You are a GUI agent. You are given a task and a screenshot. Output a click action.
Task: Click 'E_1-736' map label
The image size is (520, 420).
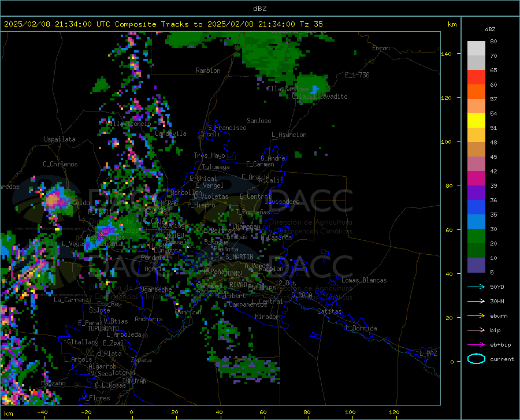point(357,75)
